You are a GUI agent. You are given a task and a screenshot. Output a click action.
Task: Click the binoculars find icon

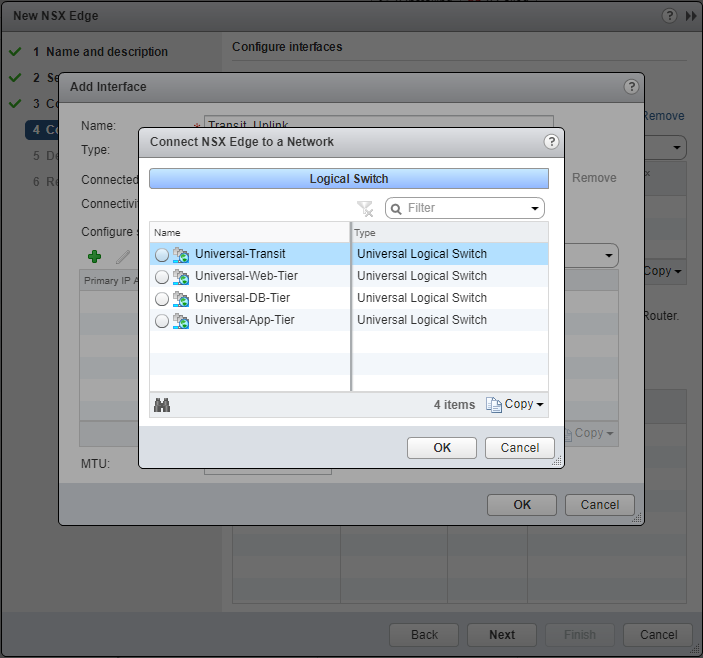162,405
